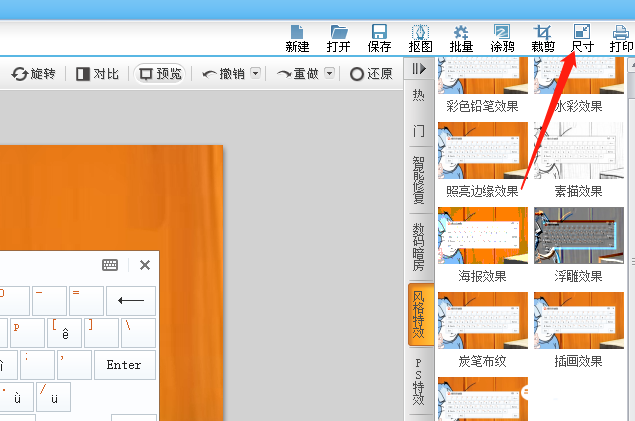Collapse the right effects panel
The height and width of the screenshot is (421, 635).
[x=419, y=69]
